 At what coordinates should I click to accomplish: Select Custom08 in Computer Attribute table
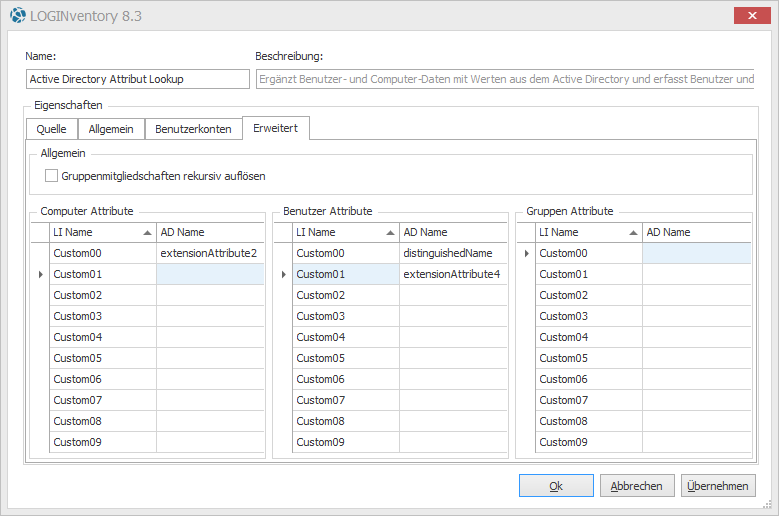(x=103, y=421)
